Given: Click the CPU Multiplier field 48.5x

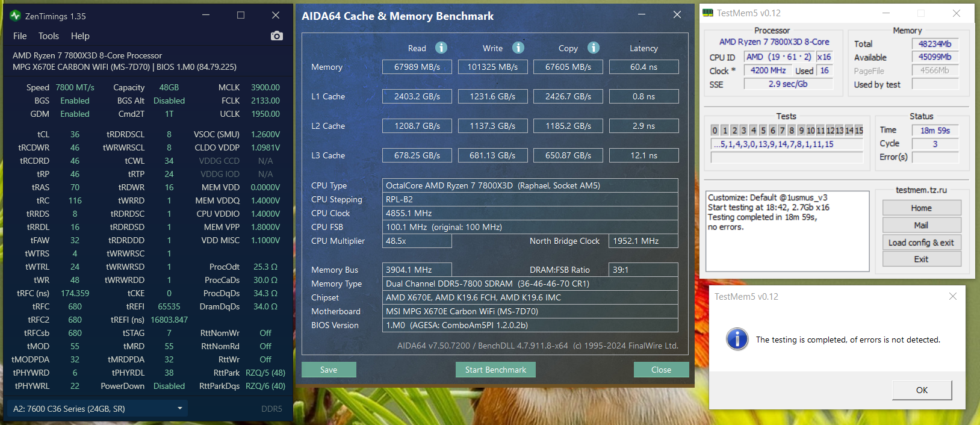Looking at the screenshot, I should click(417, 241).
